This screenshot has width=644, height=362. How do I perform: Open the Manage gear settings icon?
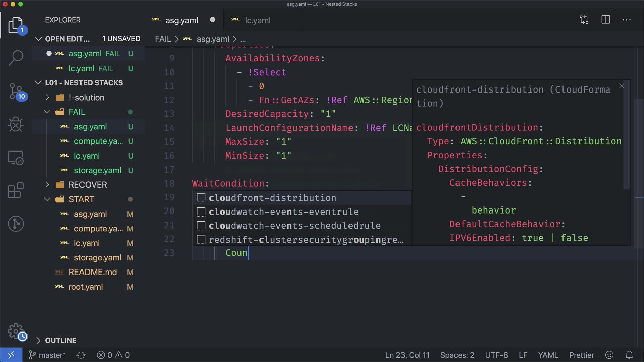pos(16,331)
